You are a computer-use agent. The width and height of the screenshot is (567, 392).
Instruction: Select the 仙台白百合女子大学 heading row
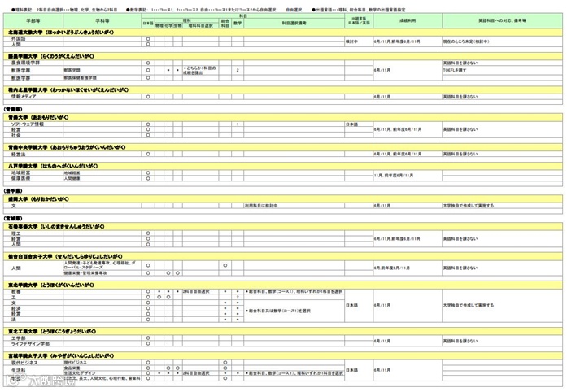pyautogui.click(x=283, y=256)
